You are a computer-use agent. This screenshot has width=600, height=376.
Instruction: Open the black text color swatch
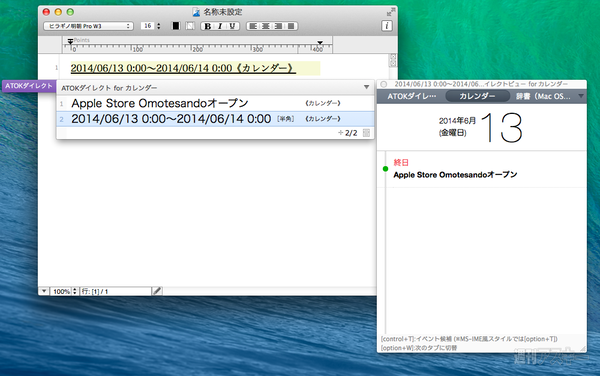point(176,26)
